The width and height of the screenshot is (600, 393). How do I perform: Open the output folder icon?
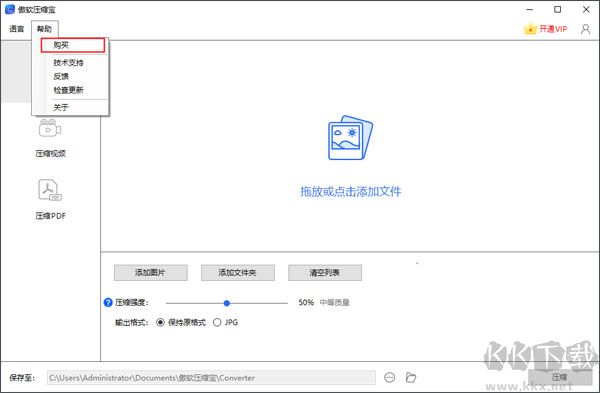pyautogui.click(x=411, y=378)
